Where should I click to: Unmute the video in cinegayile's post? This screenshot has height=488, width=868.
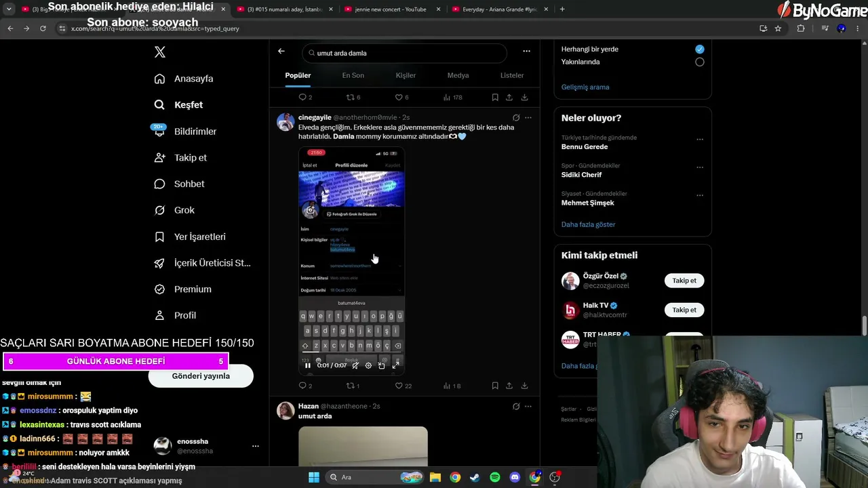click(355, 365)
